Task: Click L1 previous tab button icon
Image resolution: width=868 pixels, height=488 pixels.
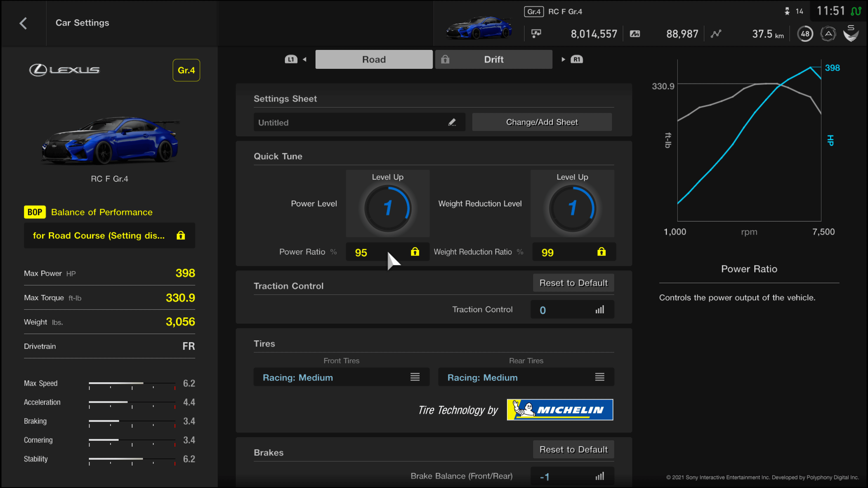Action: point(291,59)
